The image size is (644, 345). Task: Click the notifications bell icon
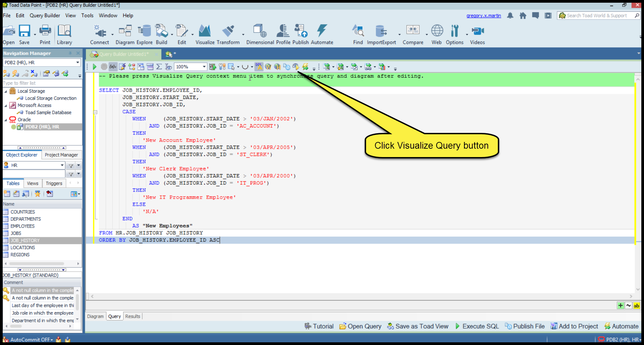point(510,15)
